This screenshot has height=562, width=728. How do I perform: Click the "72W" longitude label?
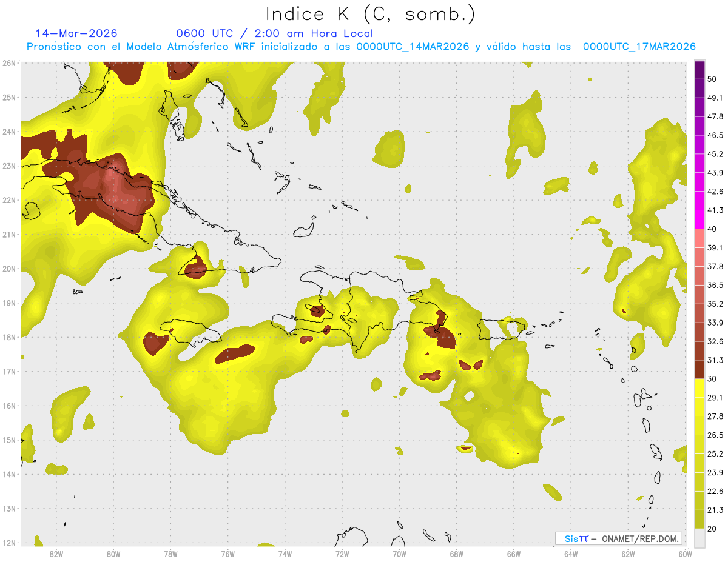click(342, 554)
